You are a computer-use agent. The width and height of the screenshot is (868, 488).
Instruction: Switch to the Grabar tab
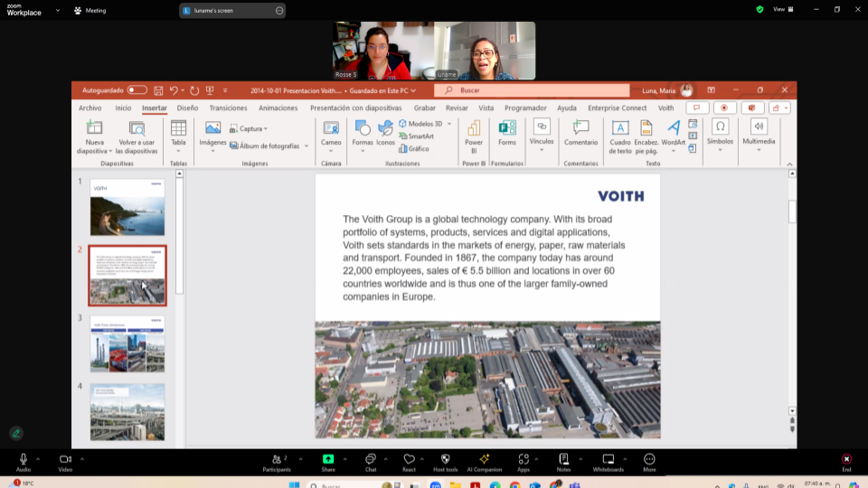click(425, 108)
